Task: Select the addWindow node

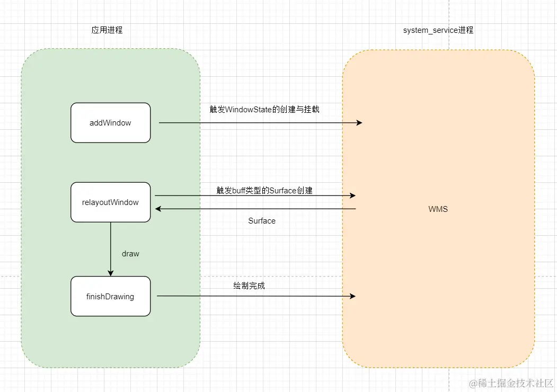Action: [x=110, y=122]
